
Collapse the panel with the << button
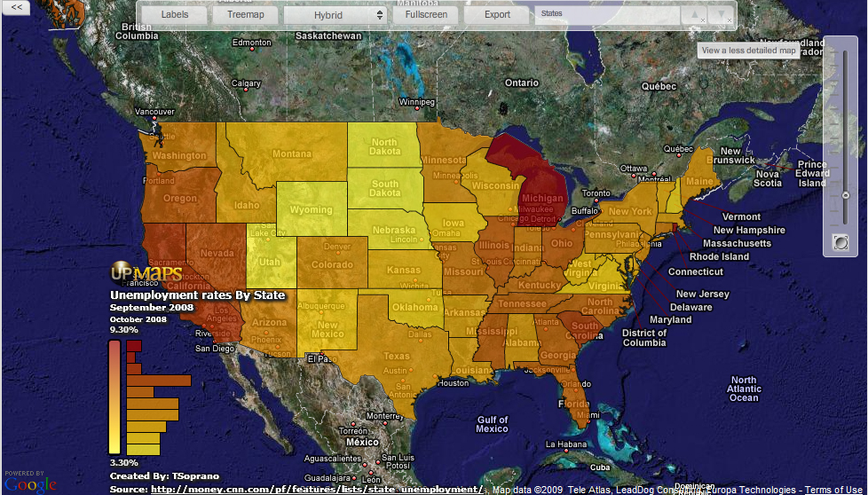(15, 6)
